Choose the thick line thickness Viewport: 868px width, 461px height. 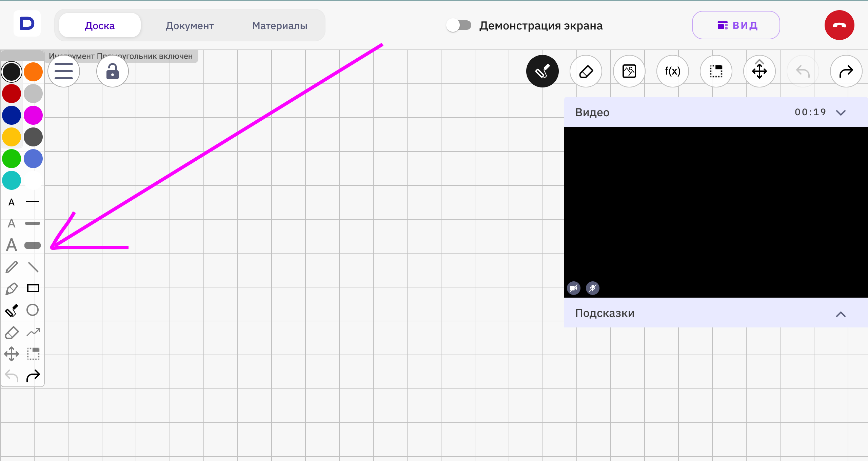pyautogui.click(x=33, y=245)
